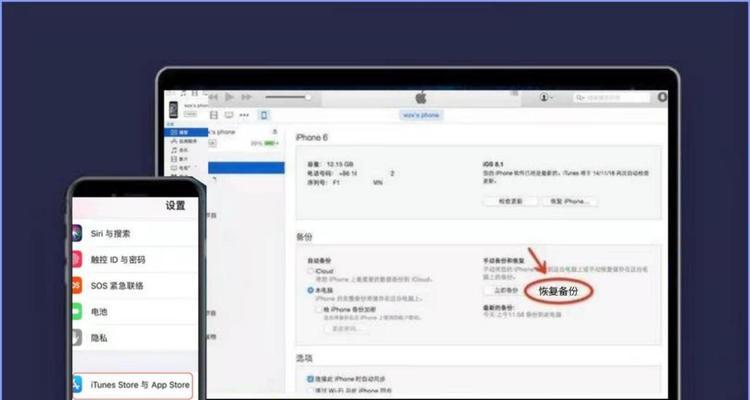
Task: Toggle the Wi-Fi sync checkbox
Action: [310, 390]
